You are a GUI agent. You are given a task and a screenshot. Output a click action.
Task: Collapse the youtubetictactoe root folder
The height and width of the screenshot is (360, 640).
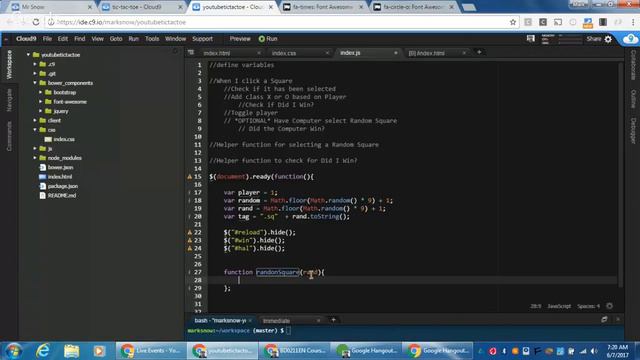pyautogui.click(x=28, y=55)
